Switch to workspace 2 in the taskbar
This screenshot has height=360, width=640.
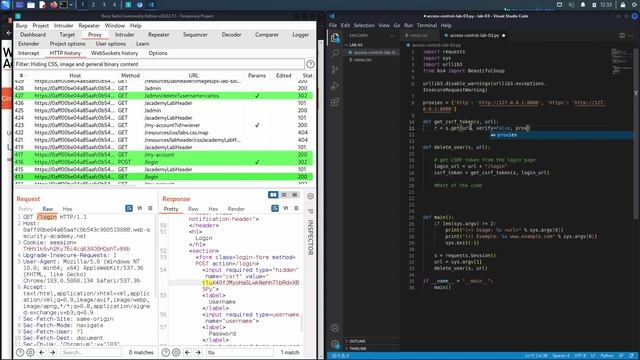coord(93,5)
